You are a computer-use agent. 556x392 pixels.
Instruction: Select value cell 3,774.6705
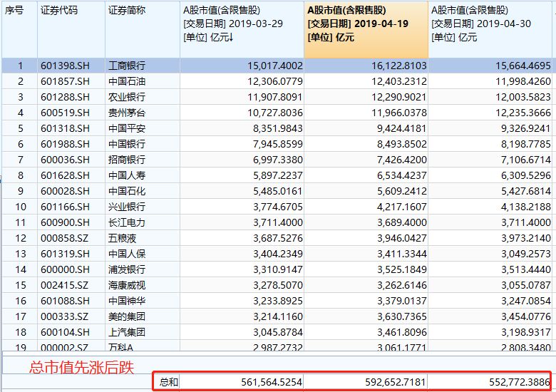click(x=242, y=207)
